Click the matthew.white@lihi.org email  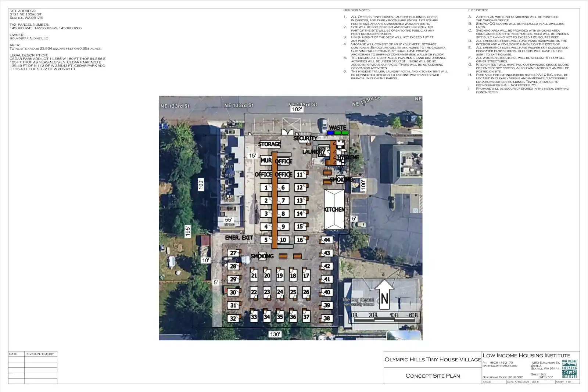(x=500, y=366)
